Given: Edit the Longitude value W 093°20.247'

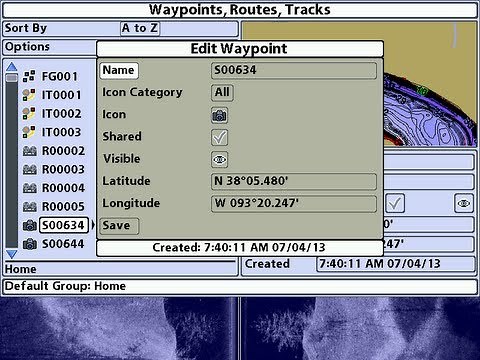Looking at the screenshot, I should [294, 203].
